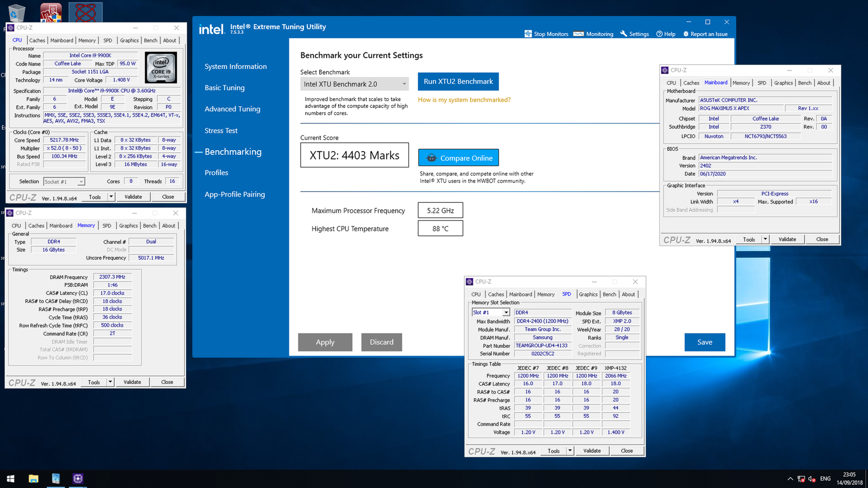Image resolution: width=868 pixels, height=488 pixels.
Task: Click muted volume tray icon
Action: tap(812, 479)
